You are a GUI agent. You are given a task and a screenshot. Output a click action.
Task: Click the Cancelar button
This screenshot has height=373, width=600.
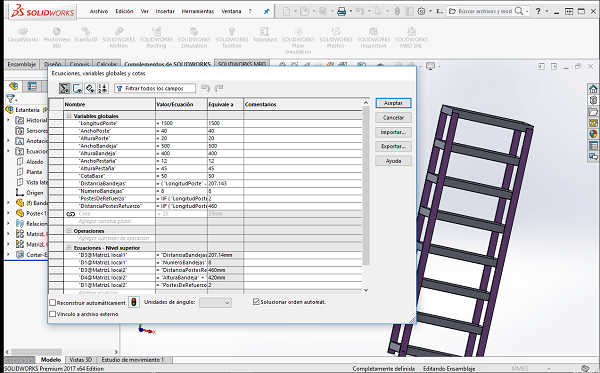pyautogui.click(x=393, y=117)
